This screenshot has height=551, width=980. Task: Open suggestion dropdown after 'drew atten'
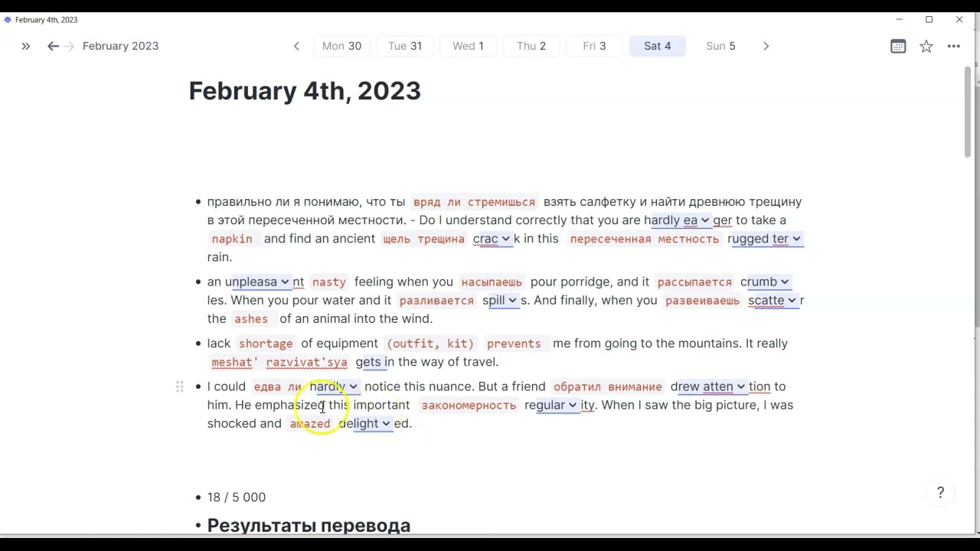tap(740, 386)
